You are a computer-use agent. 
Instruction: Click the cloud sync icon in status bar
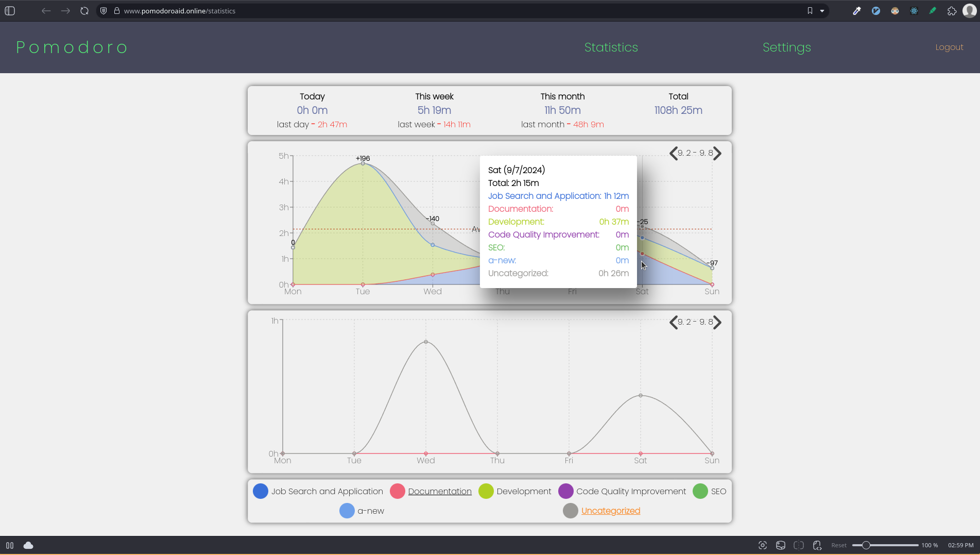[x=28, y=545]
